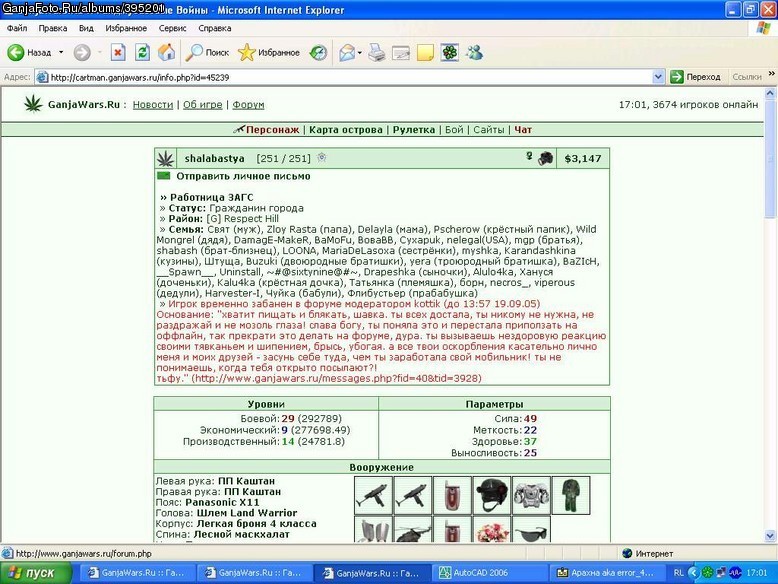Switch to AutoCAD 2006 taskbar window
Screen dimensions: 778x584
pyautogui.click(x=489, y=573)
